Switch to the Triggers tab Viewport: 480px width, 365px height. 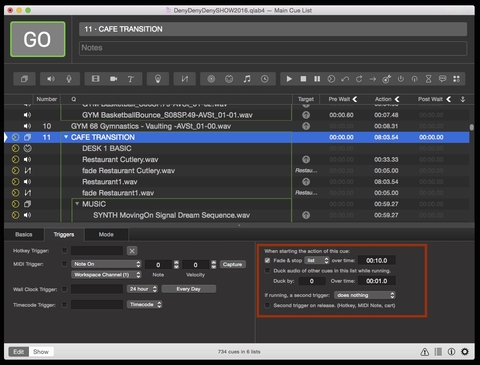pyautogui.click(x=64, y=235)
